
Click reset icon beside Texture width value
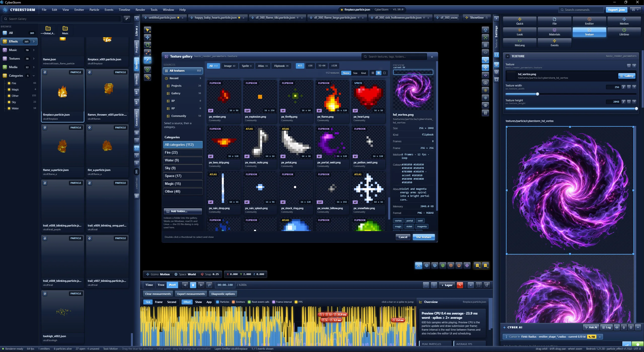629,87
